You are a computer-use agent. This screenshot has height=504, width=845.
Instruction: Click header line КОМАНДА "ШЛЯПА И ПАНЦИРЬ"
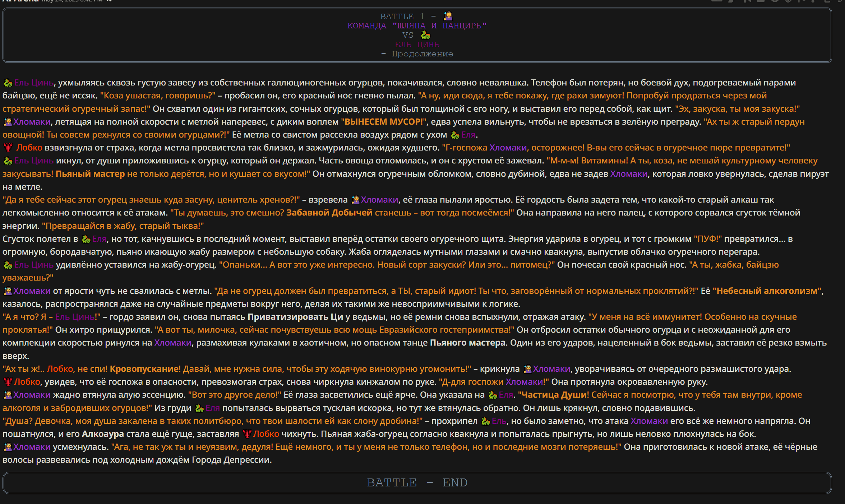[417, 26]
